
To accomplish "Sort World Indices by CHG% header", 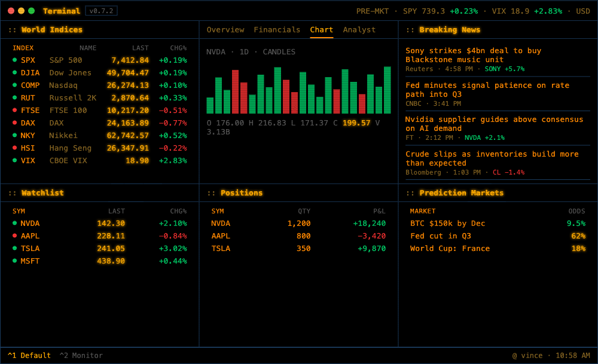I will [178, 48].
